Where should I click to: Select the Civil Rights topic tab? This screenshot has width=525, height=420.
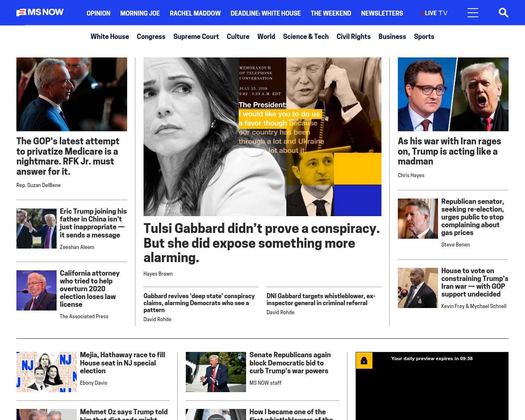coord(353,37)
